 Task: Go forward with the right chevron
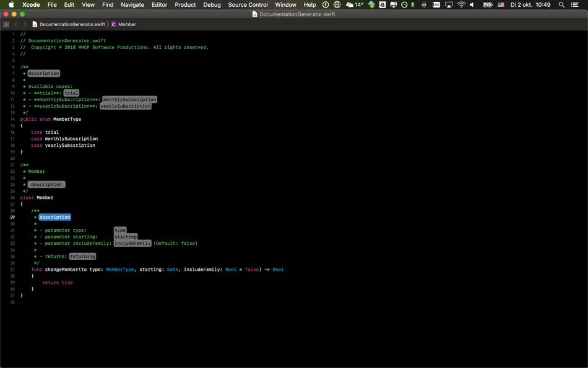tap(25, 24)
